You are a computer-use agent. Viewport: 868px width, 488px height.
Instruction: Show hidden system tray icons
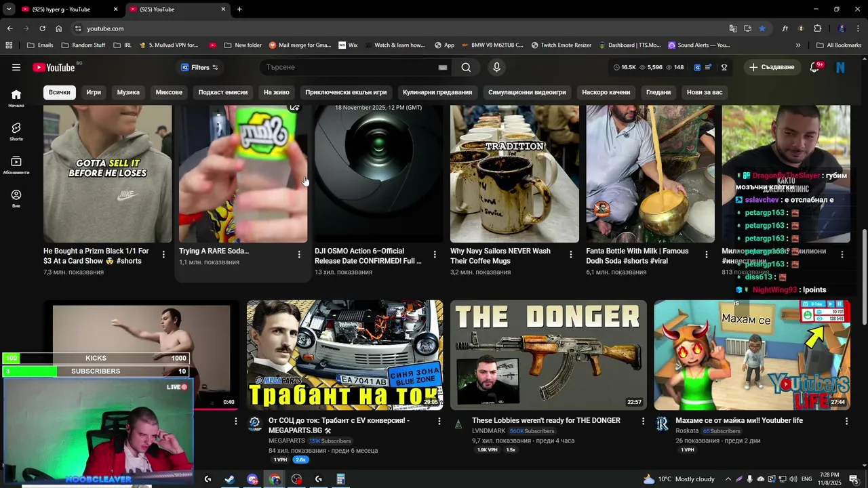(x=728, y=479)
